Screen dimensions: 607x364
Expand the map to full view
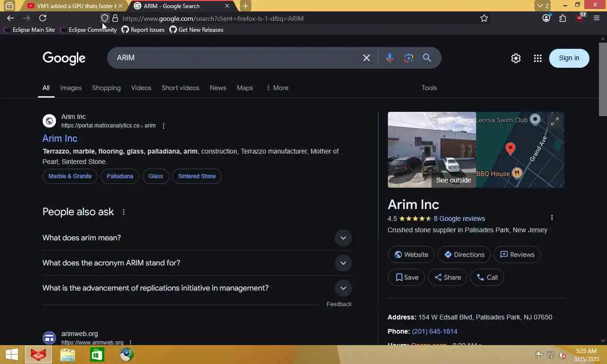[x=554, y=121]
